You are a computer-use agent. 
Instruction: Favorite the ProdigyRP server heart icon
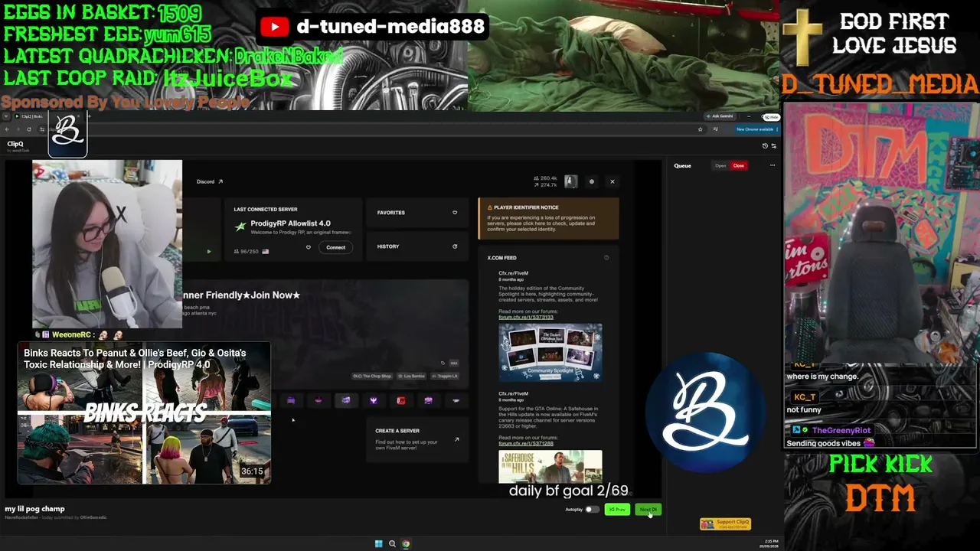(309, 247)
